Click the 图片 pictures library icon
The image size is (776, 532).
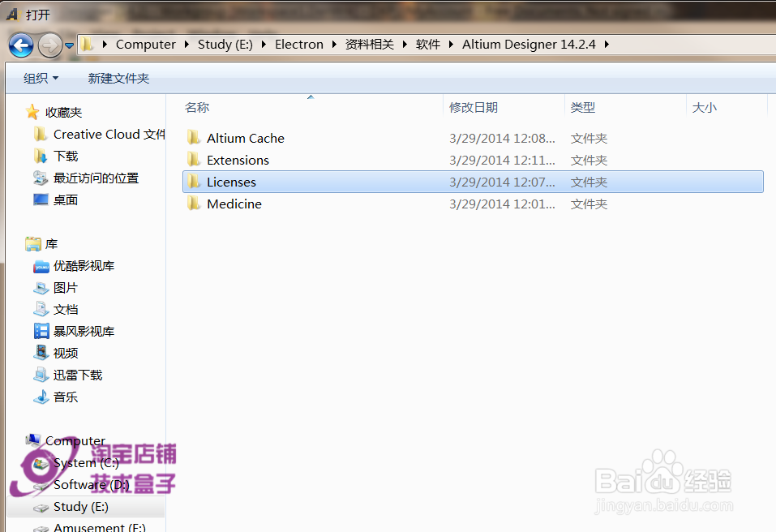[x=41, y=288]
